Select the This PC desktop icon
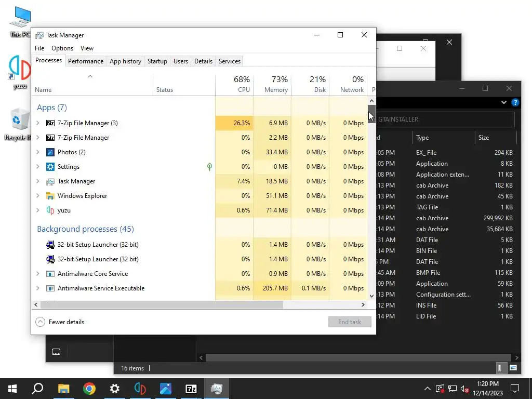The height and width of the screenshot is (399, 532). (20, 22)
